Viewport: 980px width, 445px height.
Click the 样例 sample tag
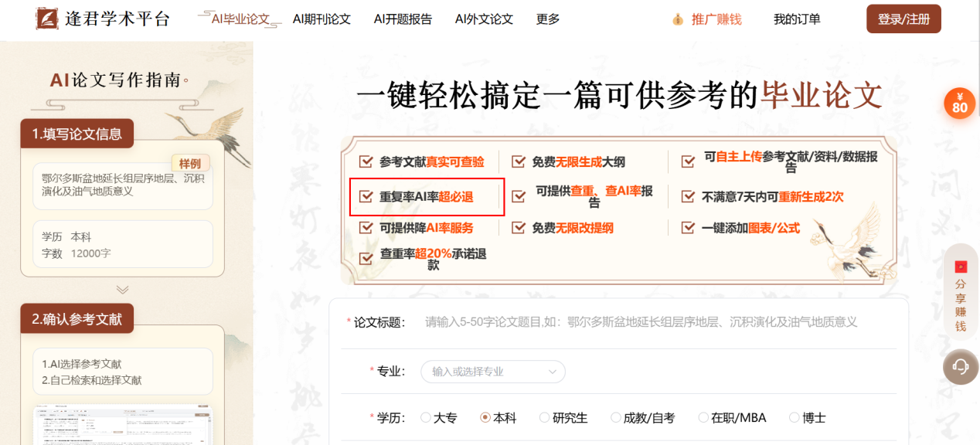pyautogui.click(x=190, y=163)
